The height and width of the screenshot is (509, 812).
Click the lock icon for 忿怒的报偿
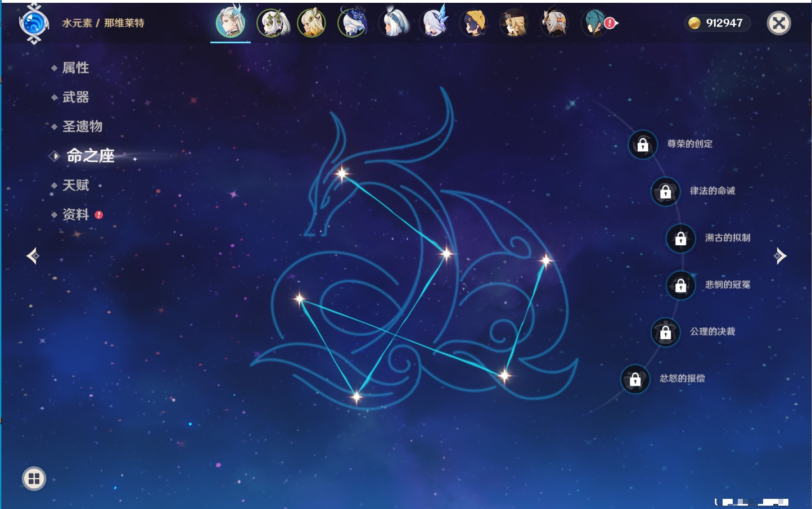tap(635, 379)
